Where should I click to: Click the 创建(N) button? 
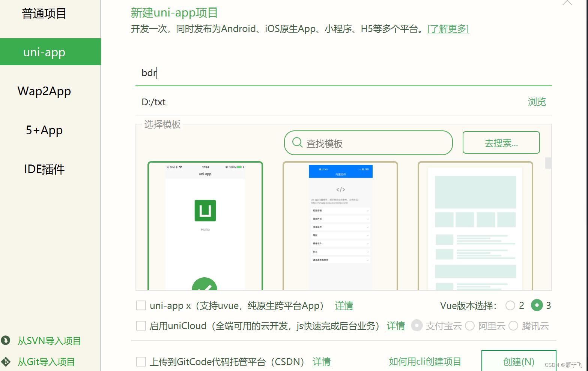(519, 361)
